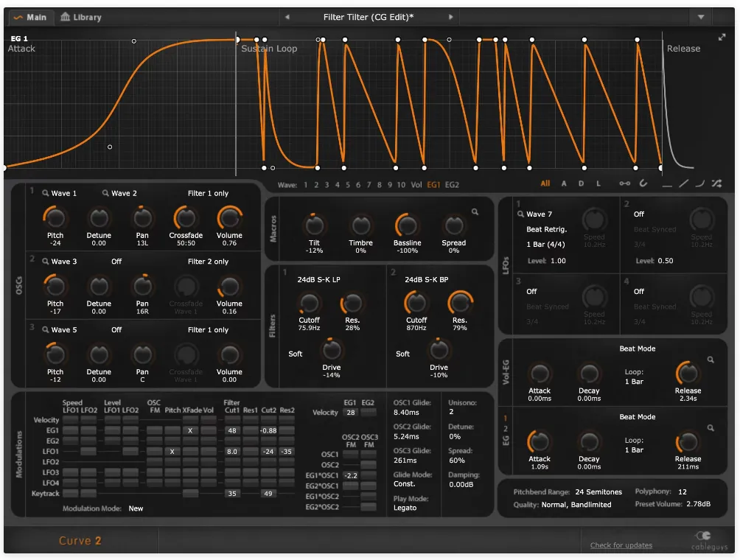Toggle the 'L' loop segment selector

click(x=598, y=183)
